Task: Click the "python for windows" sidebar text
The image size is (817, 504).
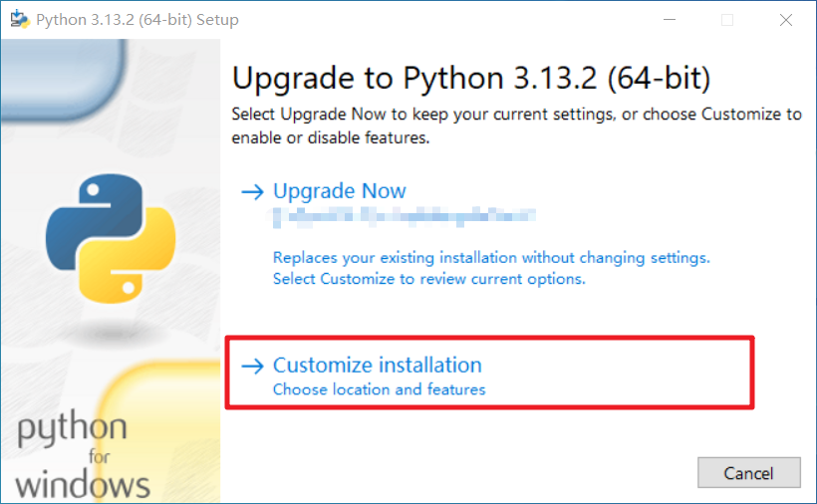Action: tap(83, 454)
